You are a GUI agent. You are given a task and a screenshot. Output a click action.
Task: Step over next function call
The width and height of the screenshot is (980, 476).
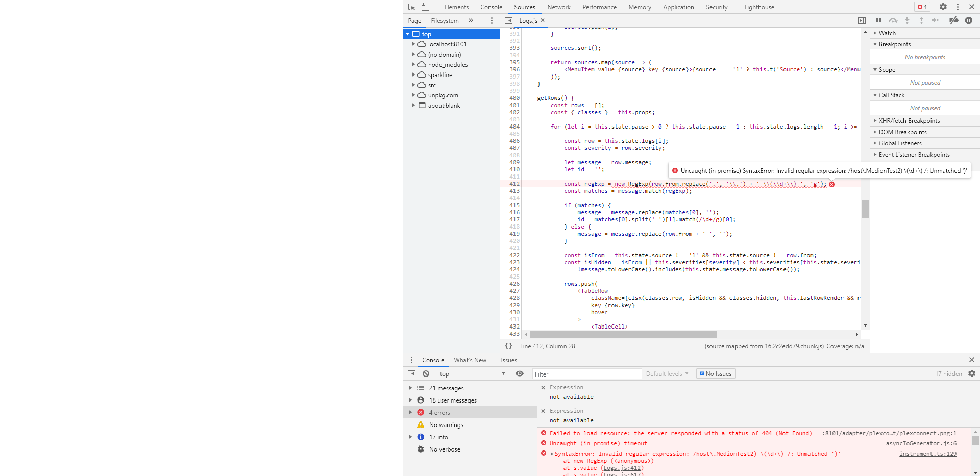pyautogui.click(x=893, y=21)
